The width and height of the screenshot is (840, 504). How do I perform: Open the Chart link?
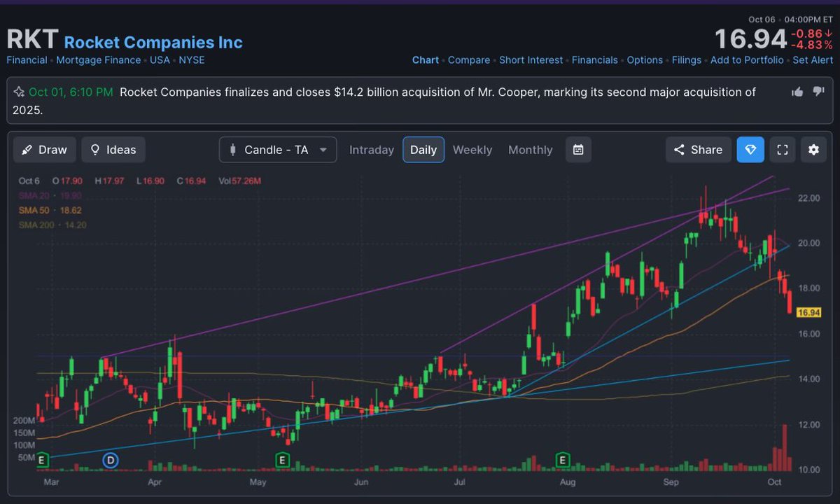(x=426, y=60)
